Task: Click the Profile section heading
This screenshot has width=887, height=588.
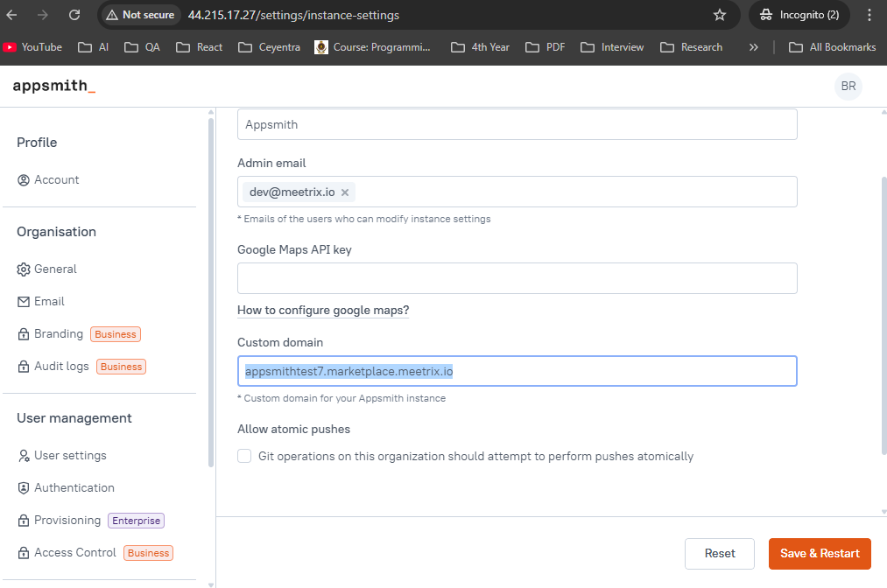Action: [x=37, y=143]
